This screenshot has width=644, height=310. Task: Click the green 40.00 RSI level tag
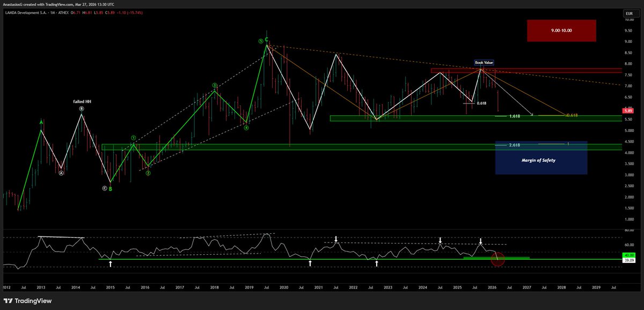point(628,255)
